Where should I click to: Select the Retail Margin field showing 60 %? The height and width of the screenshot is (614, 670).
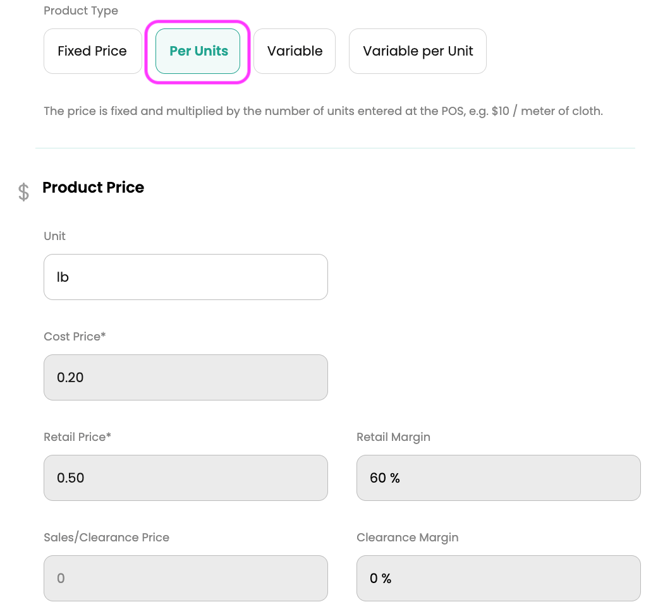pos(498,478)
